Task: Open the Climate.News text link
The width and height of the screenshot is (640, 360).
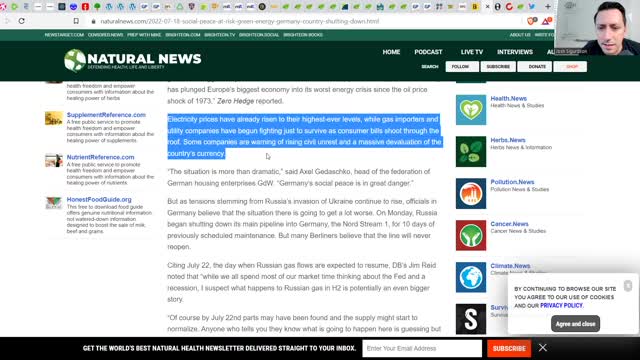Action: pos(510,266)
